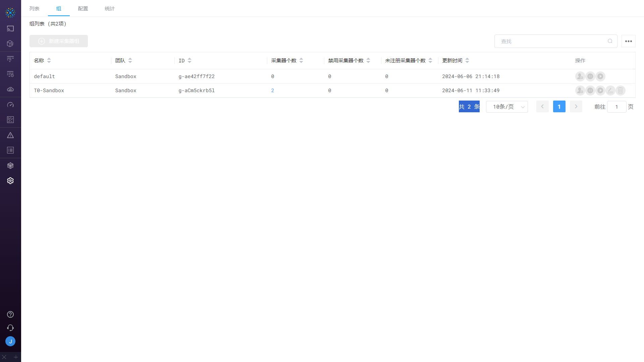
Task: Click the trash icon for T0-Sandbox
Action: (621, 90)
